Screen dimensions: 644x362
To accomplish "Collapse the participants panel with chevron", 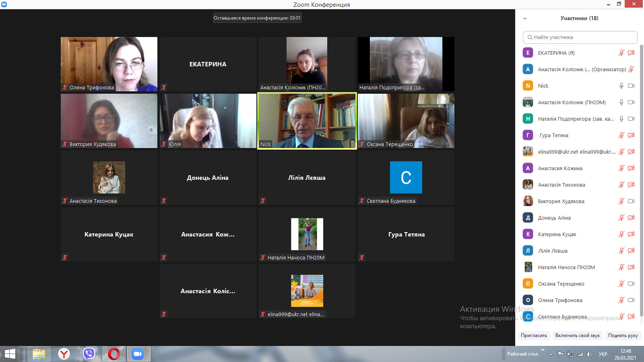I will 525,19.
